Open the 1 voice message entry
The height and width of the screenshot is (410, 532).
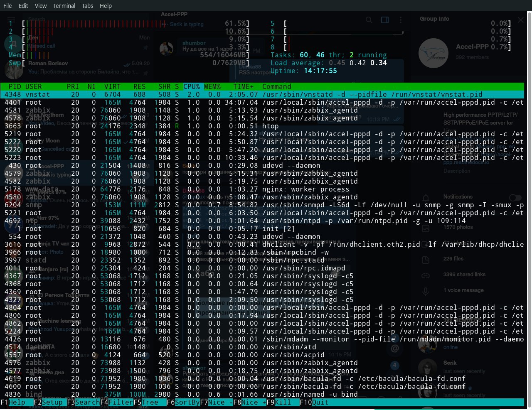click(463, 290)
